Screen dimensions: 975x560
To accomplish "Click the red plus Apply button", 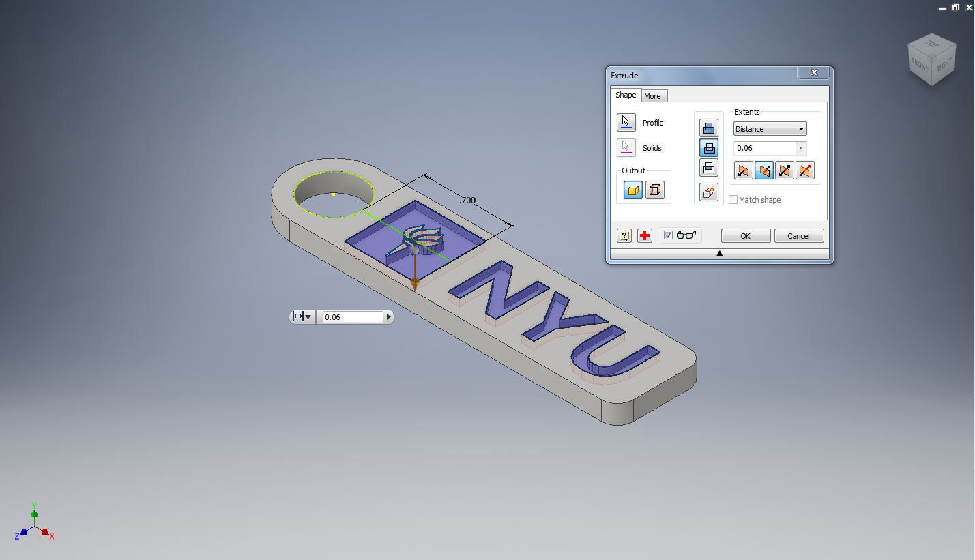I will (x=645, y=235).
